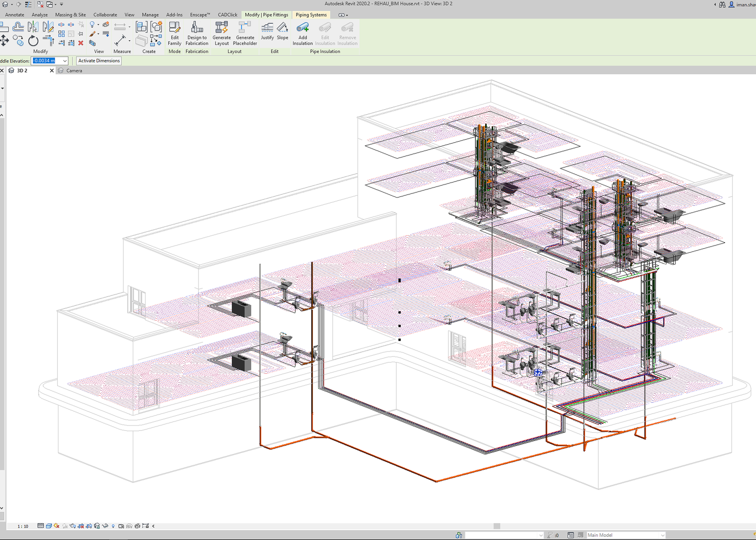Screen dimensions: 756x540
Task: Expand the Visual Style menu in status bar
Action: (49, 526)
